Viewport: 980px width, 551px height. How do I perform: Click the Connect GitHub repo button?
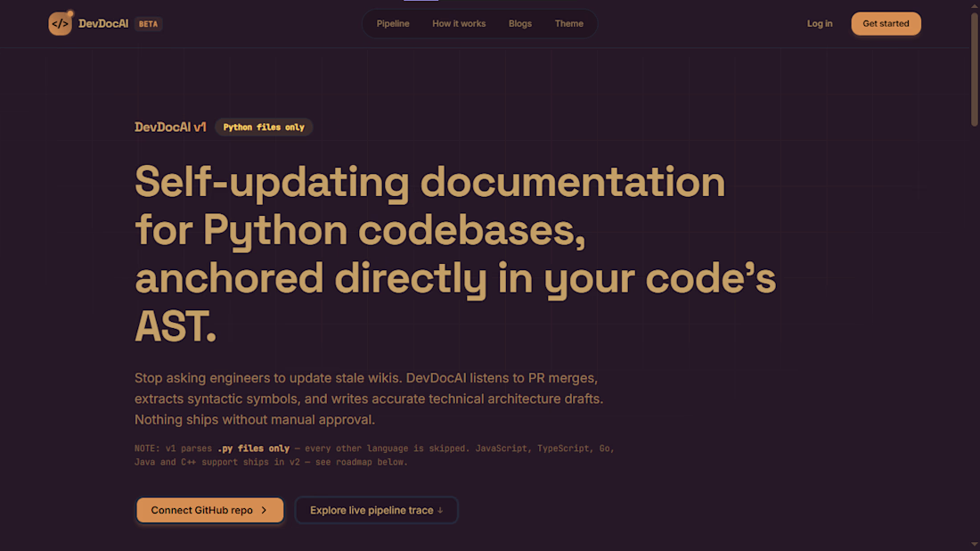(x=210, y=510)
